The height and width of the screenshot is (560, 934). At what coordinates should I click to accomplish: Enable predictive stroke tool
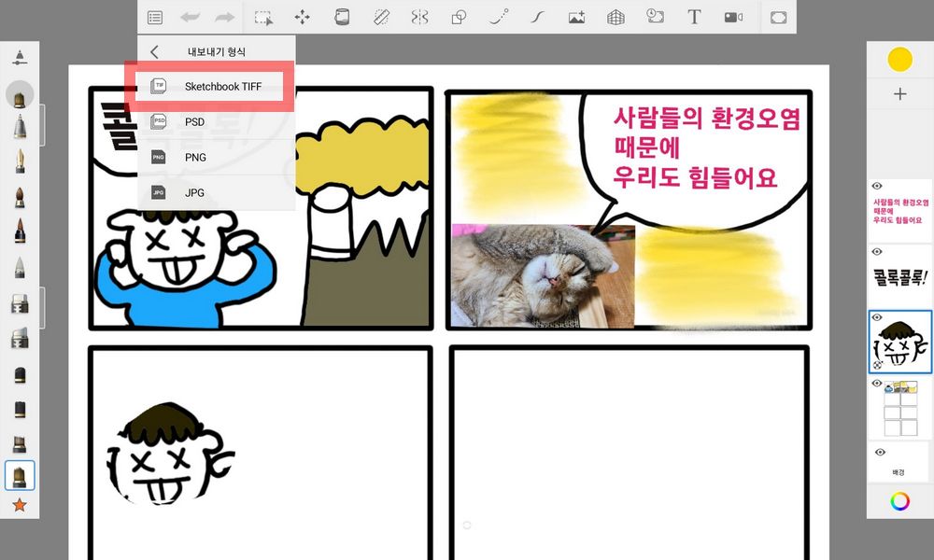(x=499, y=17)
